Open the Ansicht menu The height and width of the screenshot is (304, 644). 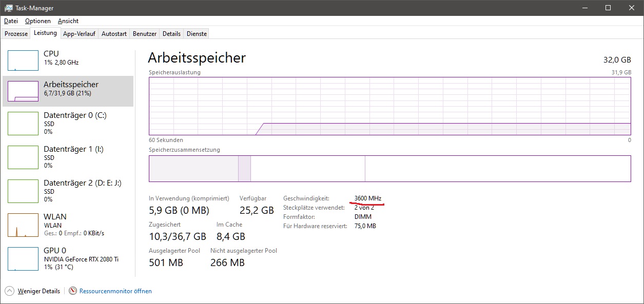coord(68,21)
